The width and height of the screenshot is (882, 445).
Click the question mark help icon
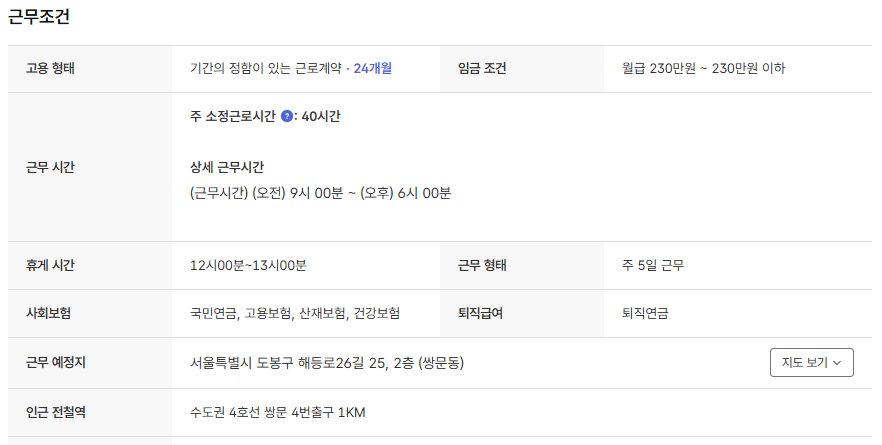pos(287,117)
